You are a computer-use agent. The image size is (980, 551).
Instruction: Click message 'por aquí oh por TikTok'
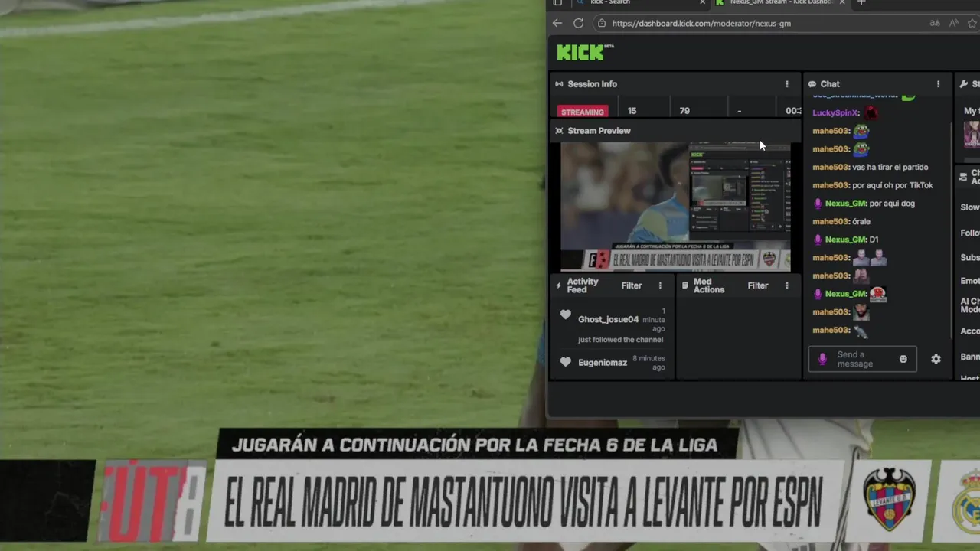click(x=893, y=185)
